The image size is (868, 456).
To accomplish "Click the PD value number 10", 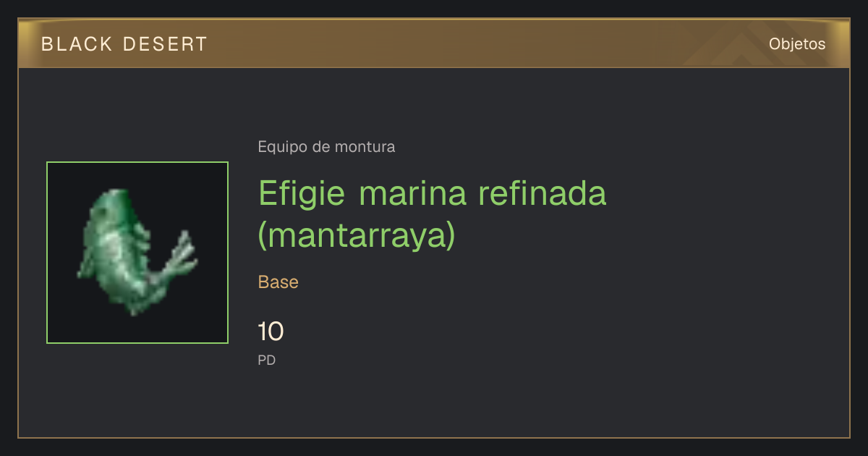I will tap(271, 332).
